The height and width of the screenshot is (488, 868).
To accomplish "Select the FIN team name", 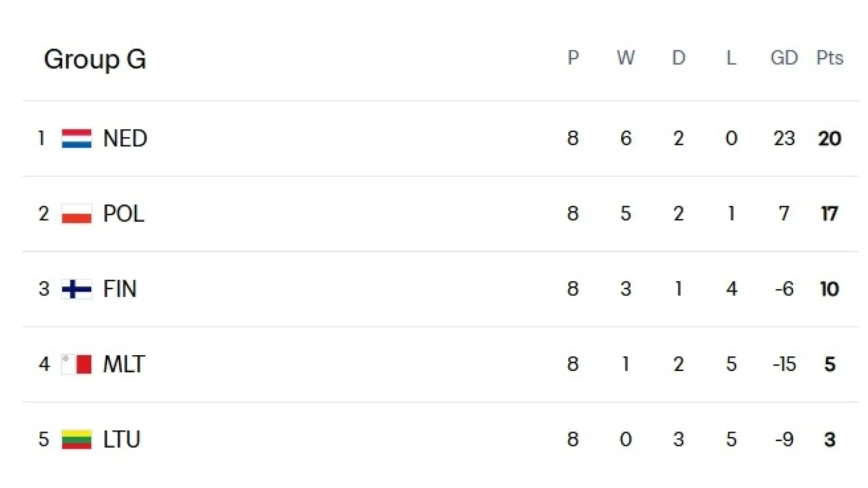I will pos(119,289).
